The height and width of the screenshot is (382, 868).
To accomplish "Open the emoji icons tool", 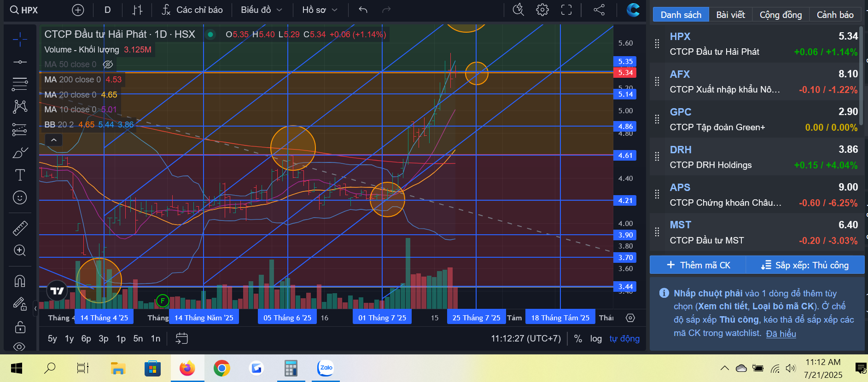I will click(20, 197).
